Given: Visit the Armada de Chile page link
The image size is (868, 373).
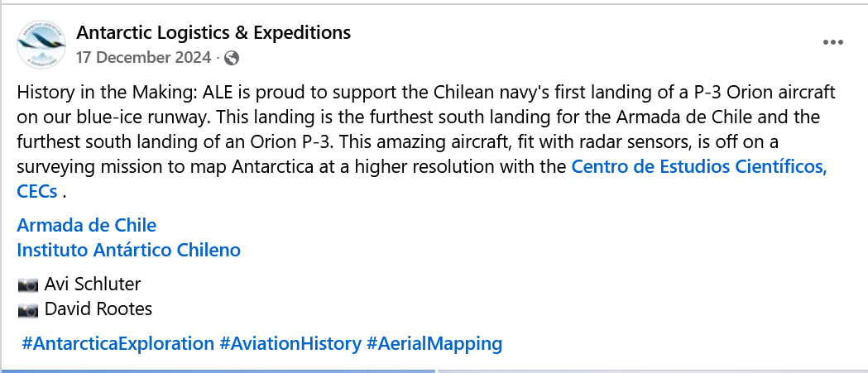Looking at the screenshot, I should pyautogui.click(x=87, y=225).
